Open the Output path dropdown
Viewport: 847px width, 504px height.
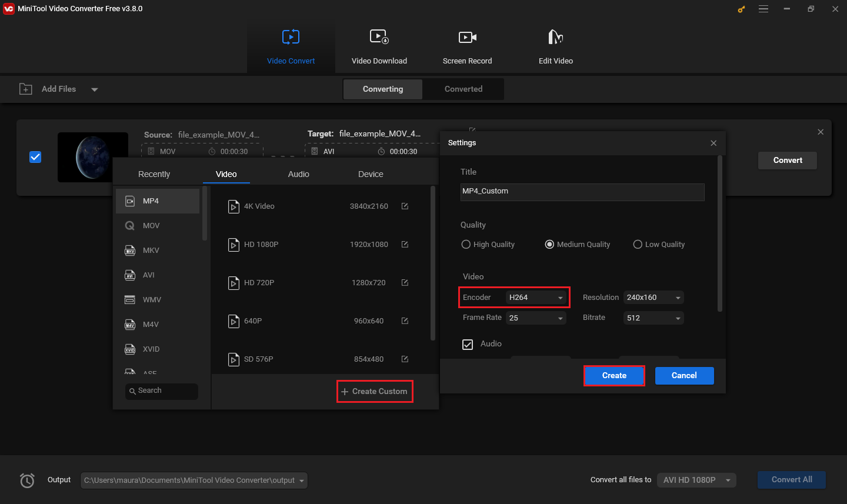(x=194, y=480)
